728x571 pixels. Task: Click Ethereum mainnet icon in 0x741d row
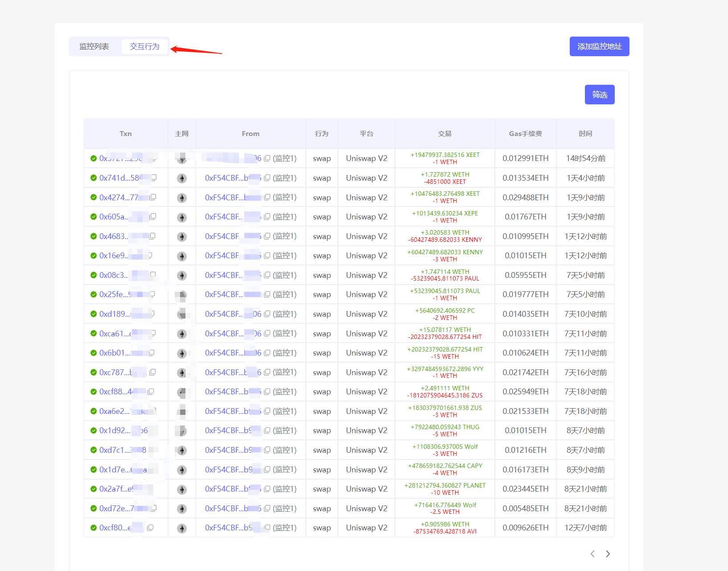[x=182, y=178]
